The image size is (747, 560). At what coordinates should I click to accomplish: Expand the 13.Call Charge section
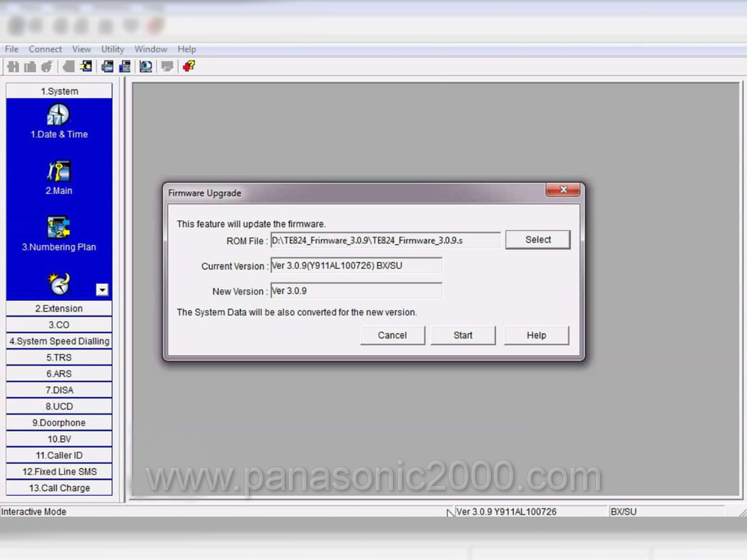pyautogui.click(x=59, y=488)
